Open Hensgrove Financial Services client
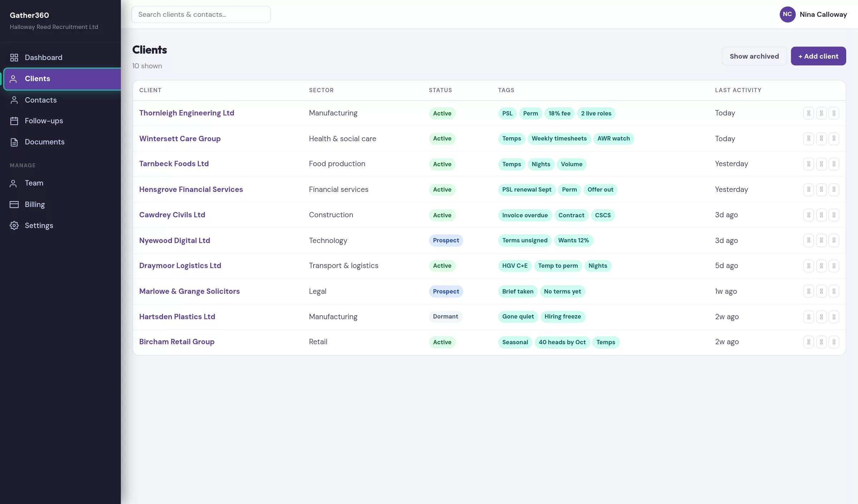Viewport: 858px width, 504px height. pyautogui.click(x=191, y=189)
